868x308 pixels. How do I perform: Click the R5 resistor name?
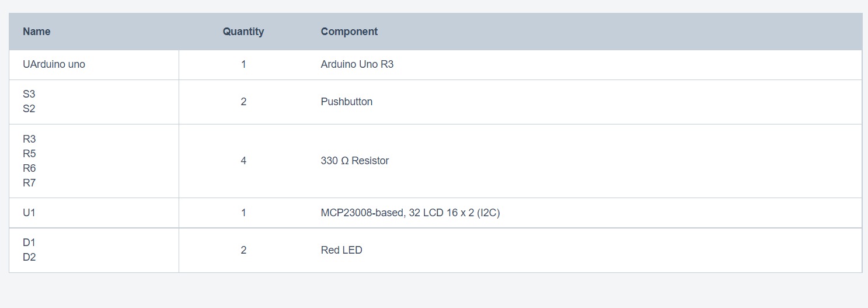point(29,154)
